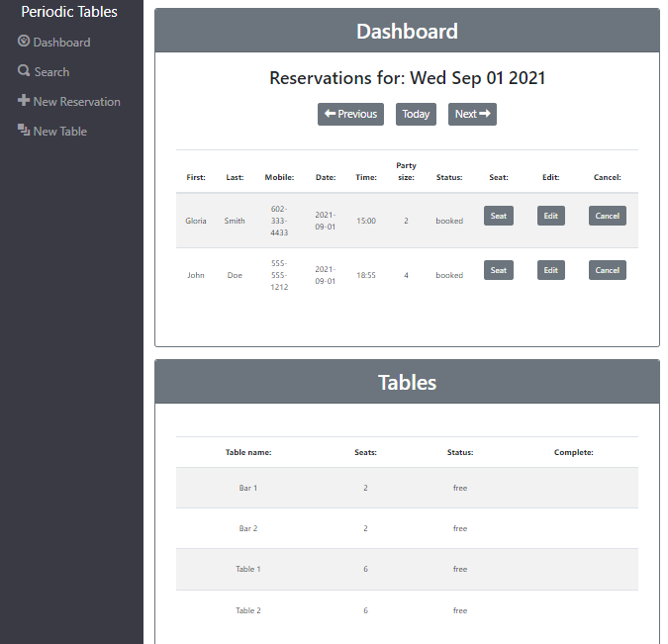The height and width of the screenshot is (644, 668).
Task: Jump to Today's reservations
Action: [x=416, y=114]
